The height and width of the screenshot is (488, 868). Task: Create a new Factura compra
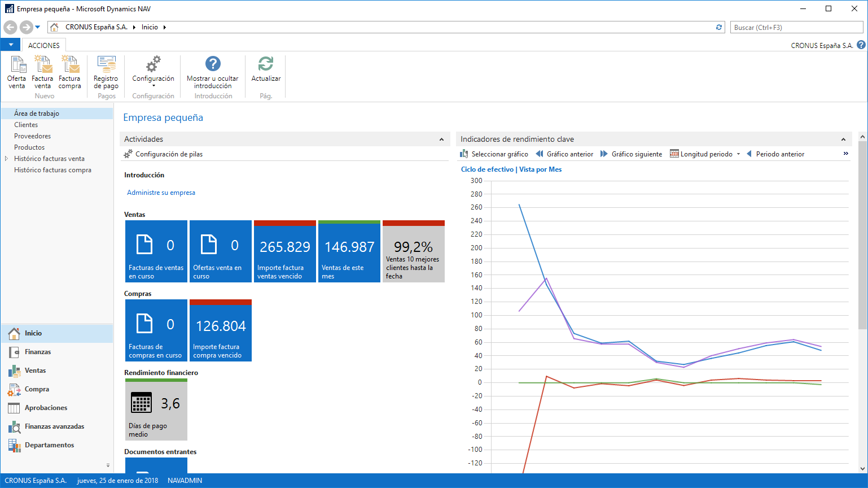coord(69,72)
